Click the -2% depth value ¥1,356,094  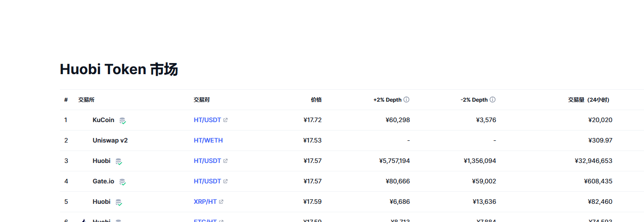(x=480, y=161)
